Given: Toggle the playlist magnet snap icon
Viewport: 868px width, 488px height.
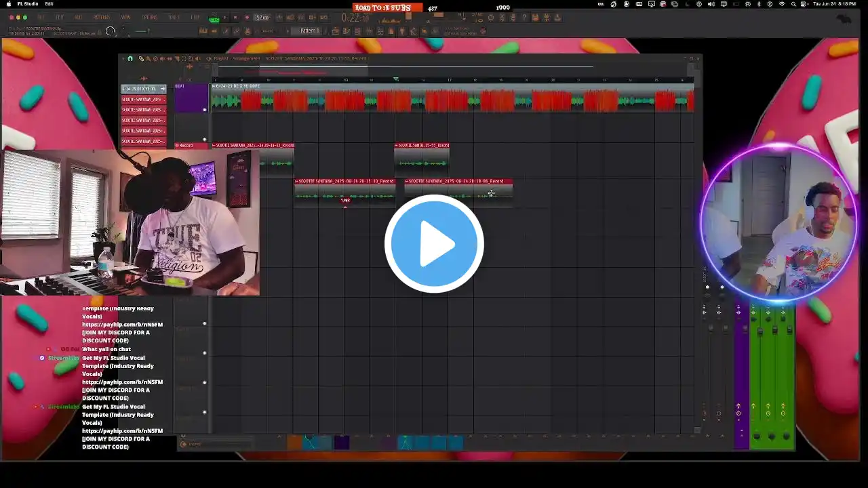Looking at the screenshot, I should (130, 58).
